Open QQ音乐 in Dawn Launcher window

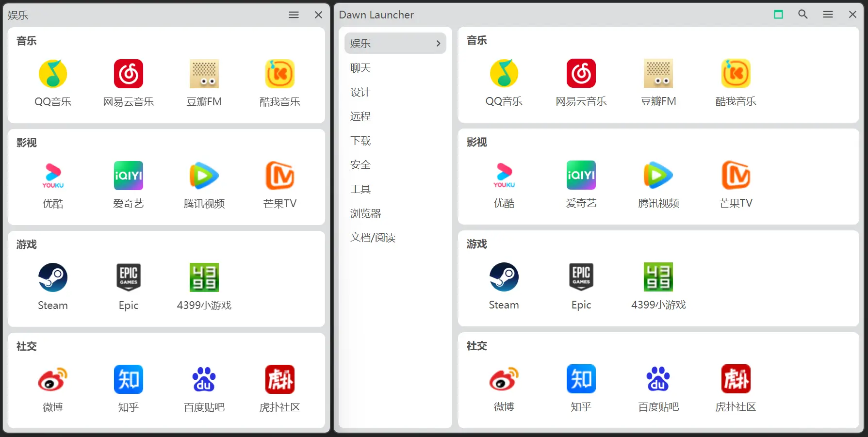[x=504, y=82]
